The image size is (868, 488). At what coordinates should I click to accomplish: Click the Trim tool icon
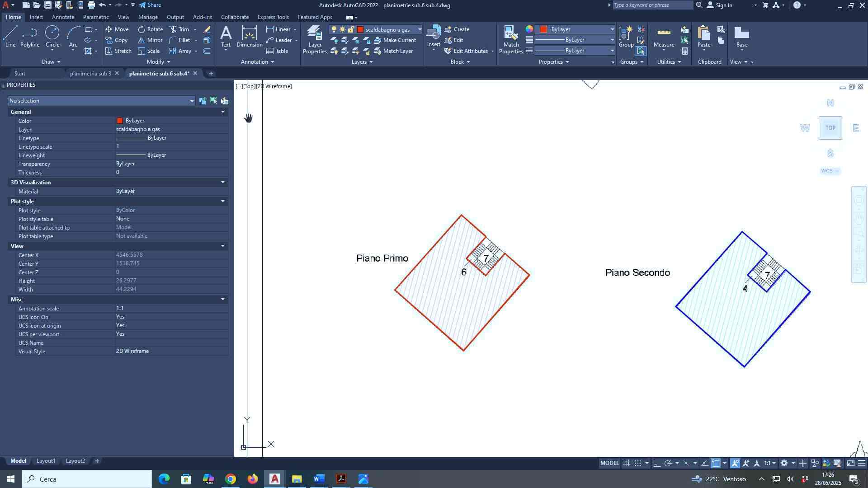(x=174, y=29)
